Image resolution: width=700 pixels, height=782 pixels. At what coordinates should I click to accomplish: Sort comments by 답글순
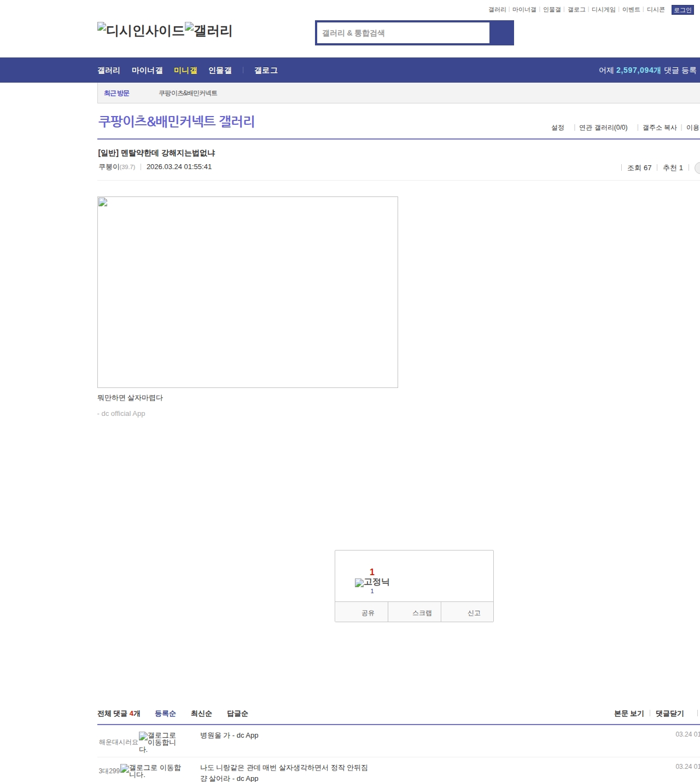[237, 714]
